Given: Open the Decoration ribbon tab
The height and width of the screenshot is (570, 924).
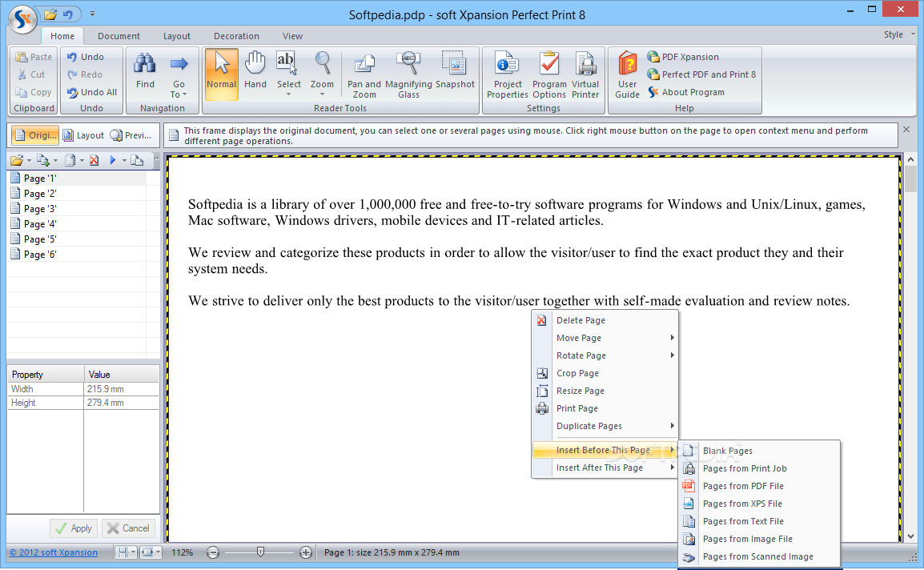Looking at the screenshot, I should click(236, 36).
